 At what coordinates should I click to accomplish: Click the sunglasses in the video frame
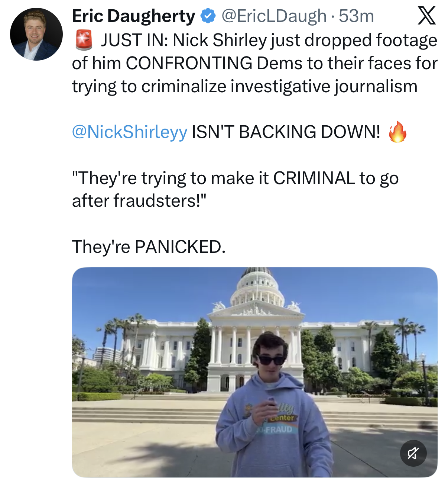click(271, 360)
